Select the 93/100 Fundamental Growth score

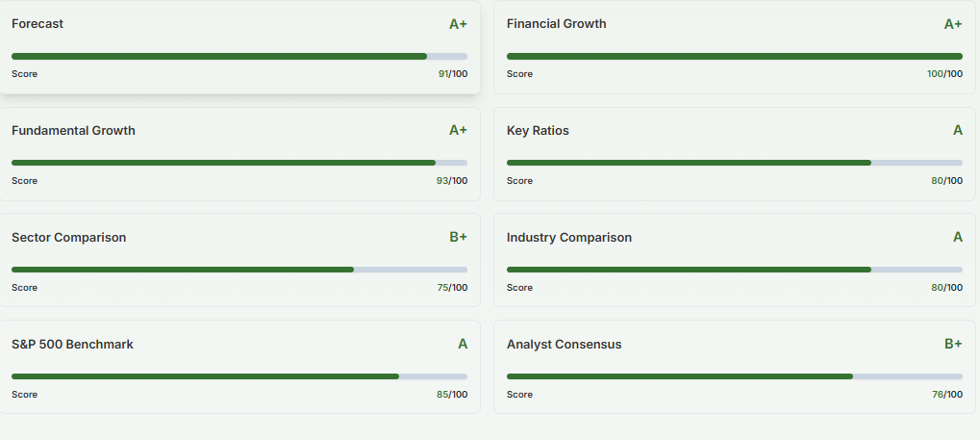(x=451, y=181)
